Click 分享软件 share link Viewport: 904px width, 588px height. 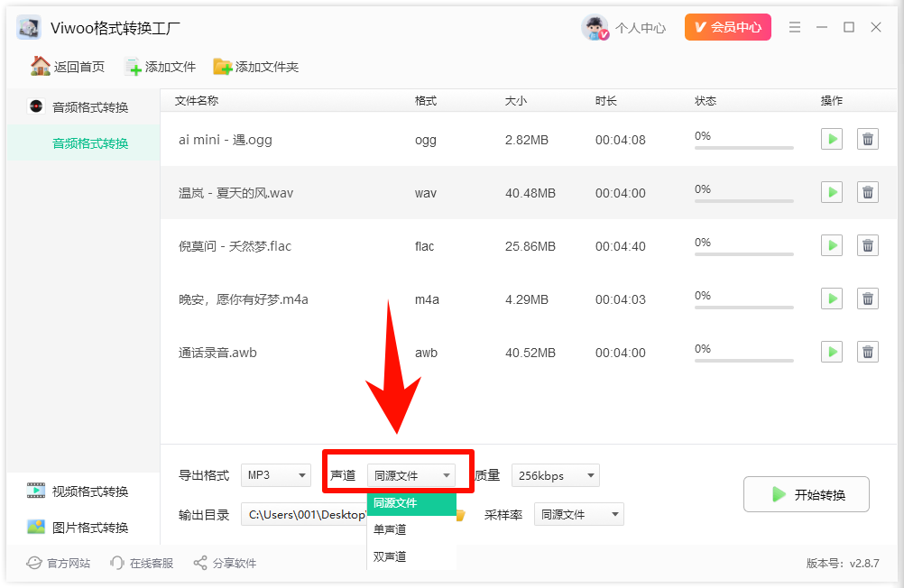click(225, 563)
